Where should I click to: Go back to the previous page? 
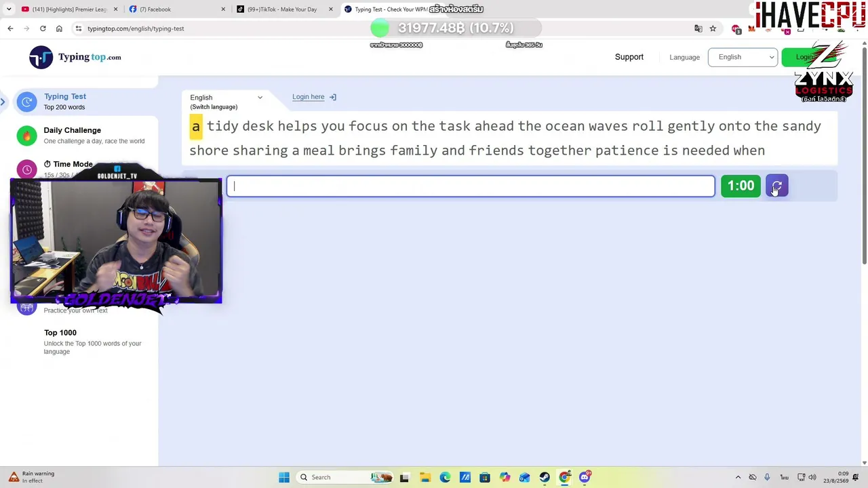[x=10, y=28]
